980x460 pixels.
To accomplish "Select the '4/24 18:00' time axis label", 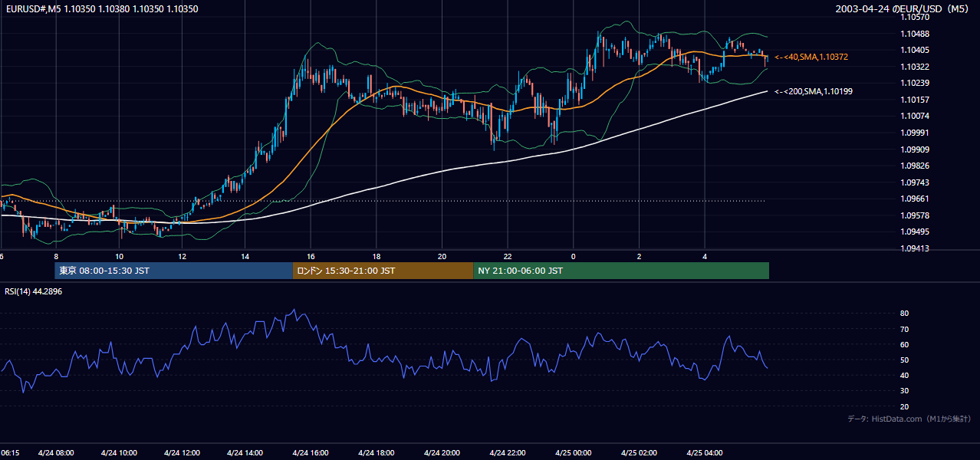I will (376, 452).
